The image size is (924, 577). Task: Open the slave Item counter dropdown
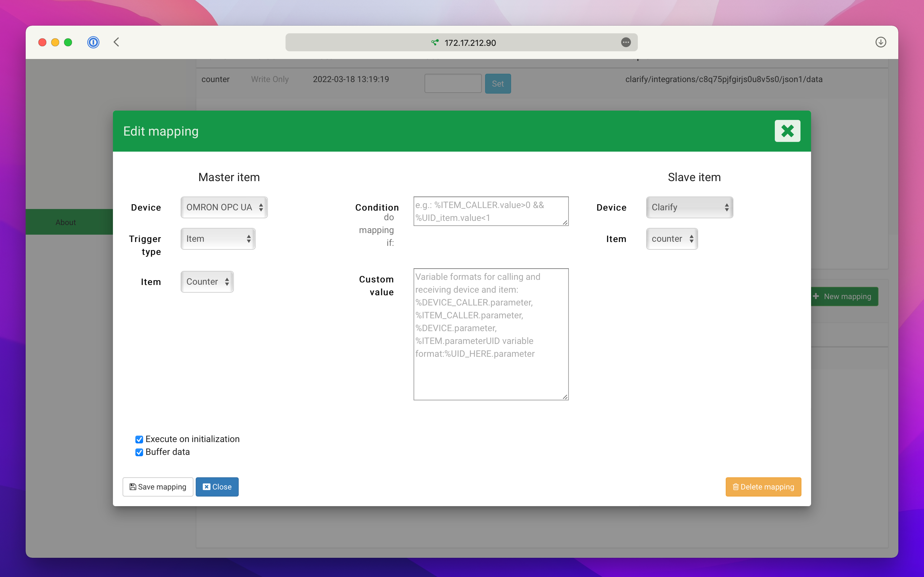click(672, 239)
